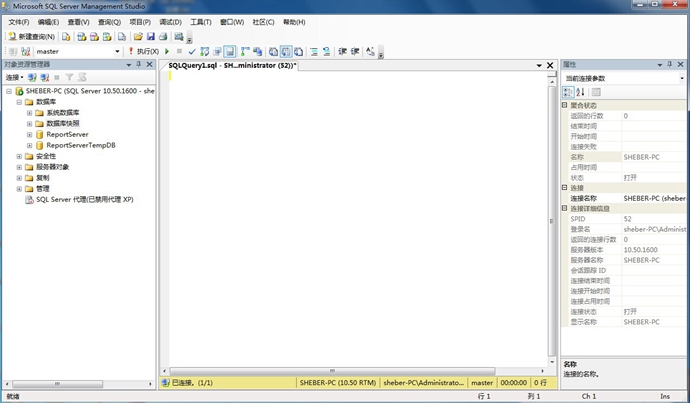The height and width of the screenshot is (403, 690).
Task: Open a new Database Engine Query
Action: tap(66, 37)
